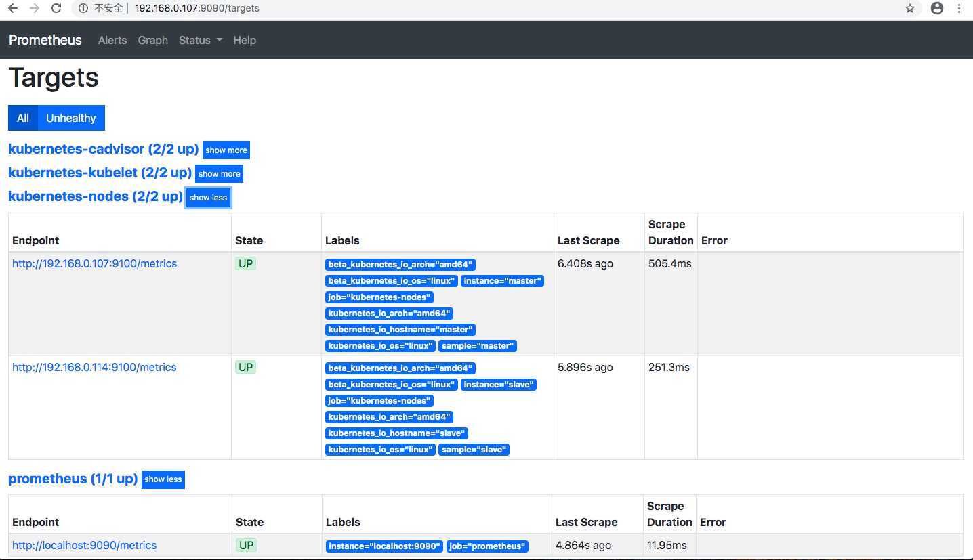Click the Targets page heading
The image size is (973, 560).
(54, 78)
